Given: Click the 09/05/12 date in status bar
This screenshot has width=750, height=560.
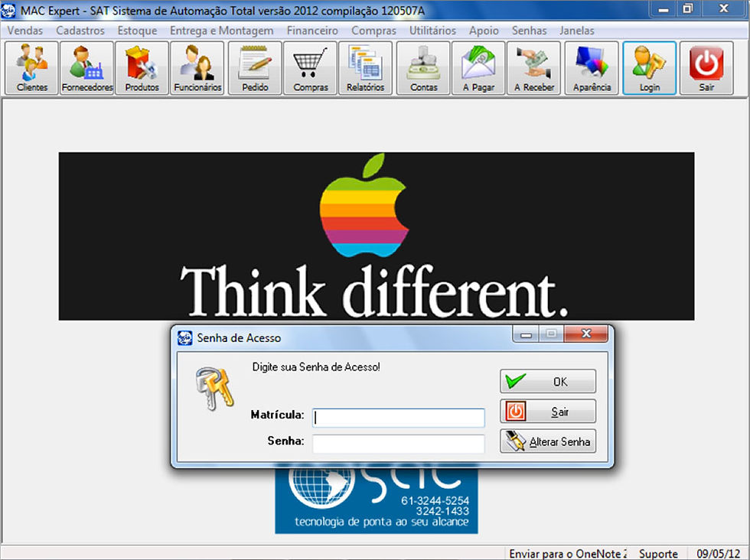Looking at the screenshot, I should pyautogui.click(x=718, y=553).
